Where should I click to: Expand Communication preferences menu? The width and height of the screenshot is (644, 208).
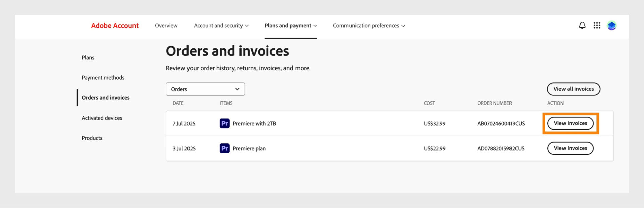369,26
